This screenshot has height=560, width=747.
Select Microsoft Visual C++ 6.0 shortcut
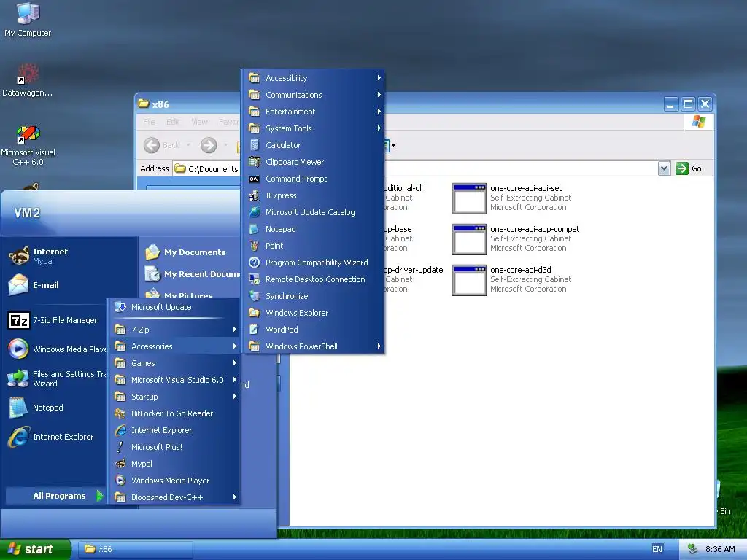click(x=28, y=145)
